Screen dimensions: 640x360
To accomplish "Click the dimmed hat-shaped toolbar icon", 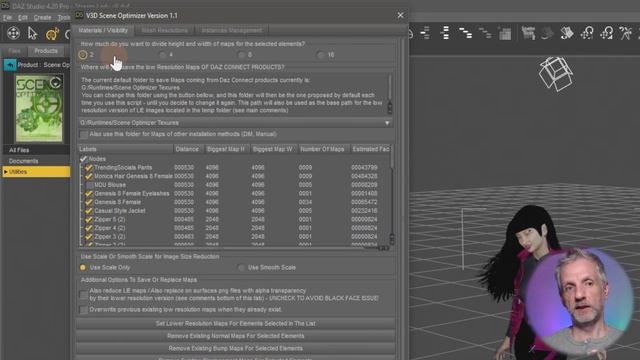I will coord(547,33).
